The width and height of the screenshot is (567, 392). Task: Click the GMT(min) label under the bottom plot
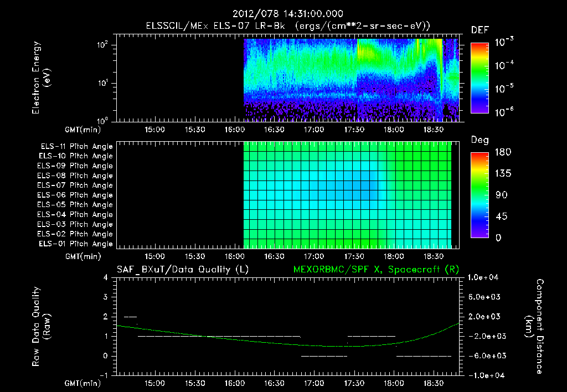pos(83,383)
